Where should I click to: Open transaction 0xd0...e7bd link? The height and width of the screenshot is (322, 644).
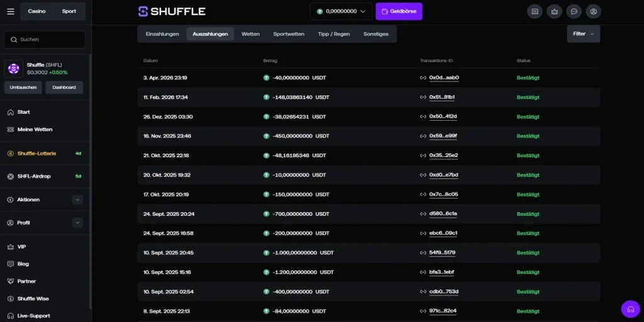point(443,175)
